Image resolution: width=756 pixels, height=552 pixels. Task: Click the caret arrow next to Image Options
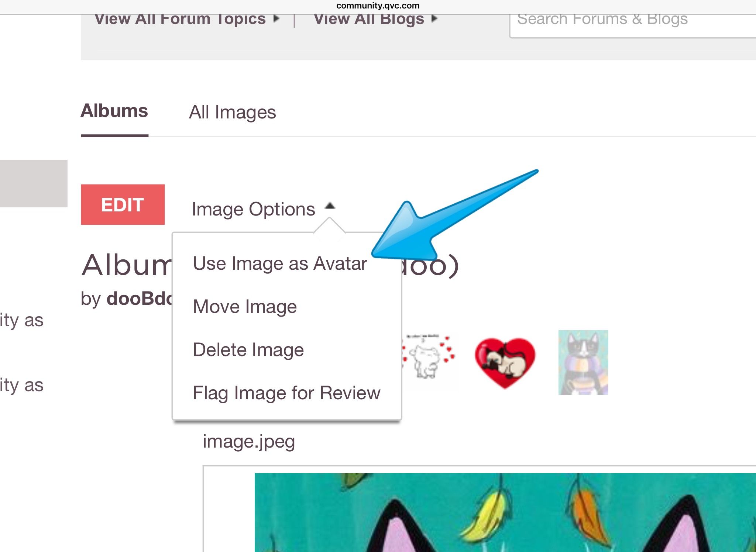pyautogui.click(x=330, y=206)
